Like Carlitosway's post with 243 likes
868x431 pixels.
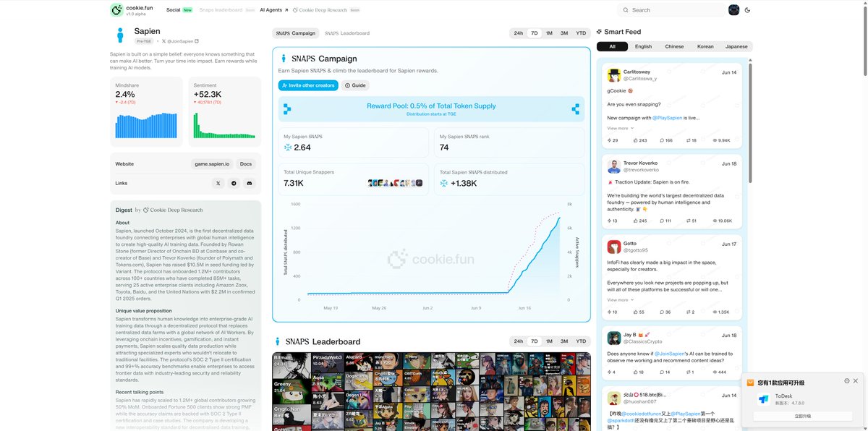pos(639,140)
